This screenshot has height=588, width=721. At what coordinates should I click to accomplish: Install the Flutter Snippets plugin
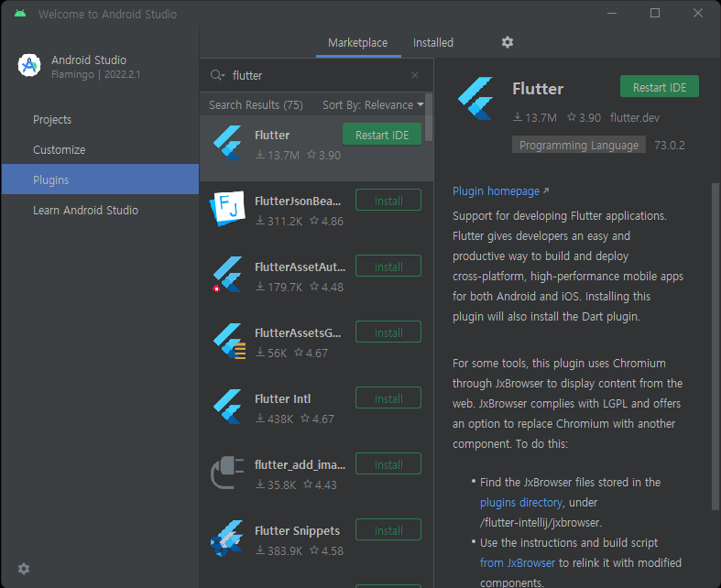pyautogui.click(x=388, y=530)
